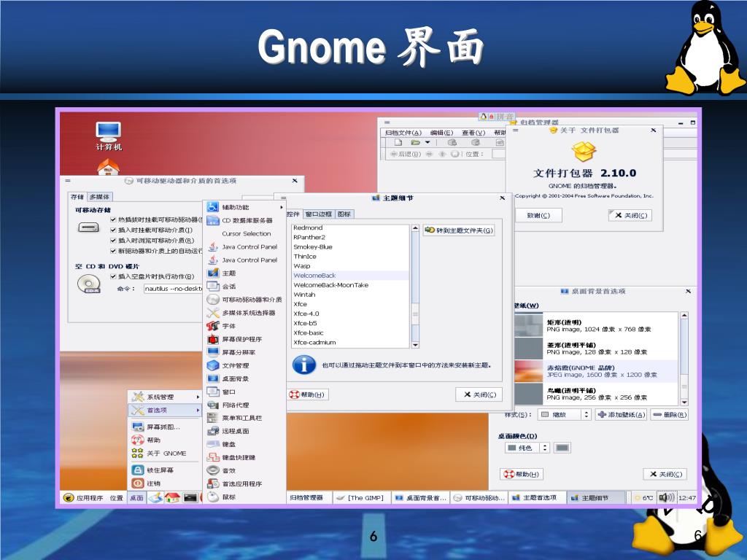The width and height of the screenshot is (747, 560).
Task: Open the 应用程序 panel menu
Action: point(84,497)
